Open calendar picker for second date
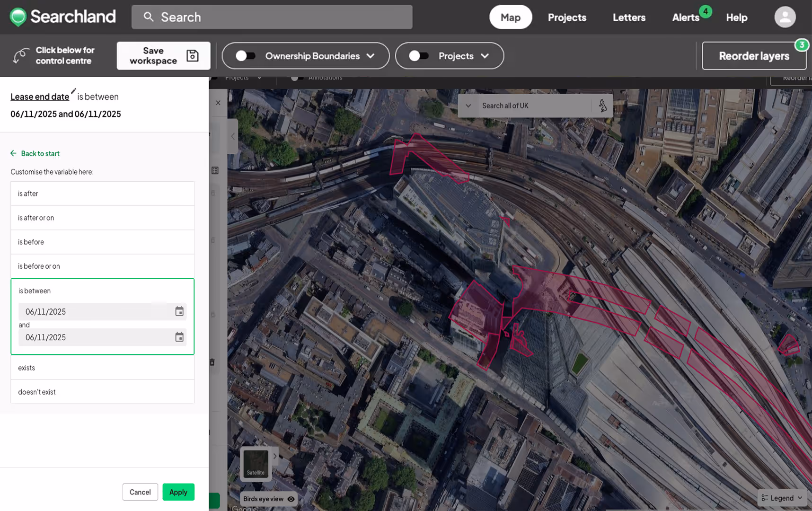The height and width of the screenshot is (511, 812). pyautogui.click(x=179, y=337)
